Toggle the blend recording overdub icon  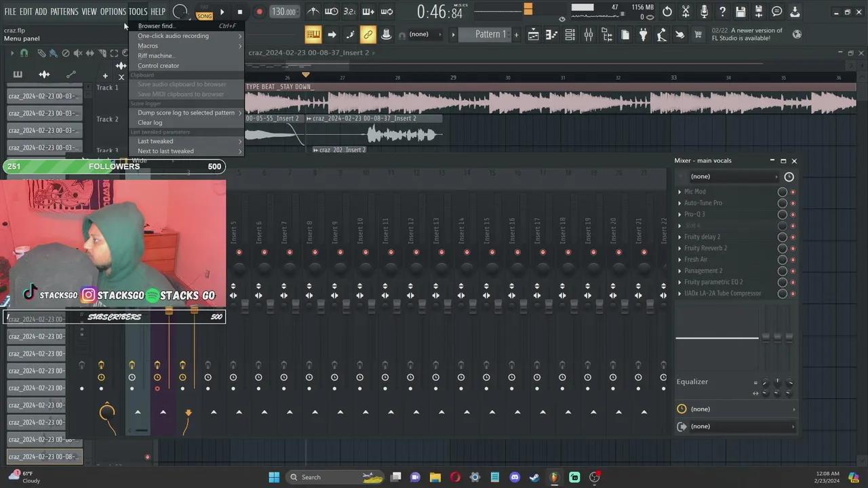(x=368, y=12)
